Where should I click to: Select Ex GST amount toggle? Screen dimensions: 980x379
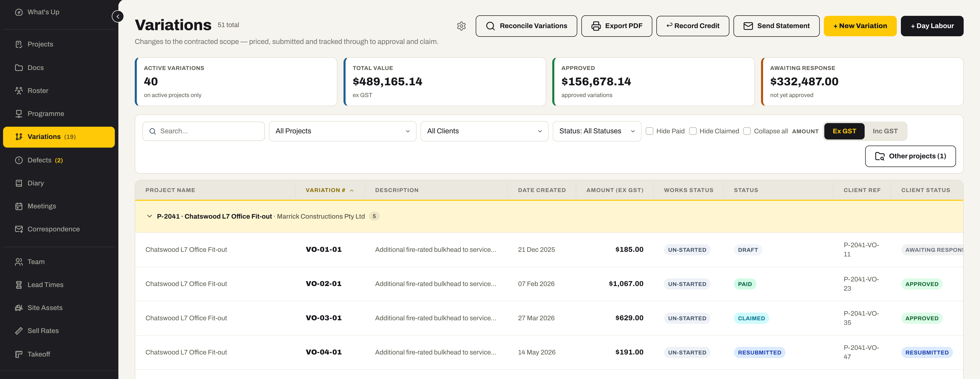point(844,131)
